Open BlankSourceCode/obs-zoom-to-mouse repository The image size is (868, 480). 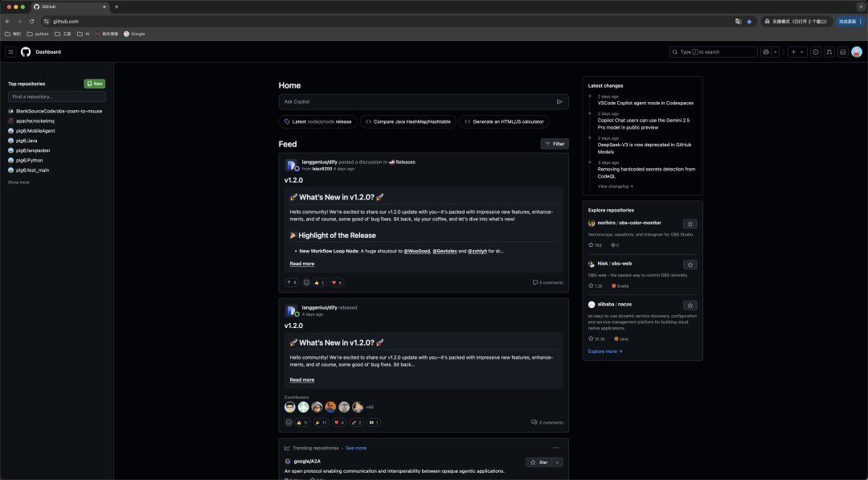pyautogui.click(x=59, y=111)
